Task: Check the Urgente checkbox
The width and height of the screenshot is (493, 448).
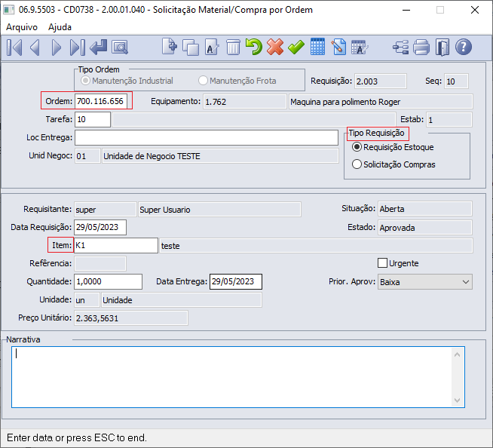Action: tap(382, 263)
